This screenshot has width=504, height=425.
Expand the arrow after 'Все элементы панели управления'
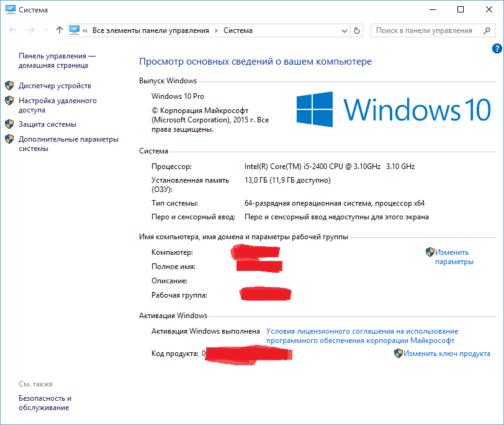coord(217,30)
